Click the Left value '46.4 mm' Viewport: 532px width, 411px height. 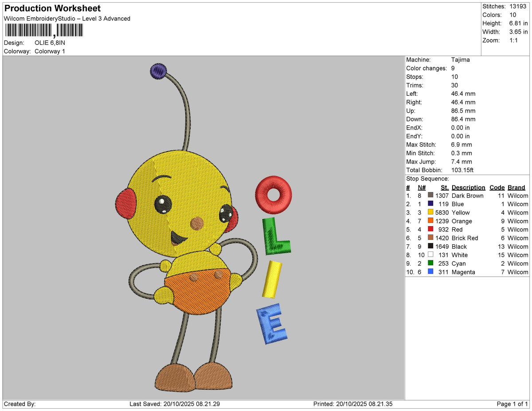pyautogui.click(x=463, y=94)
